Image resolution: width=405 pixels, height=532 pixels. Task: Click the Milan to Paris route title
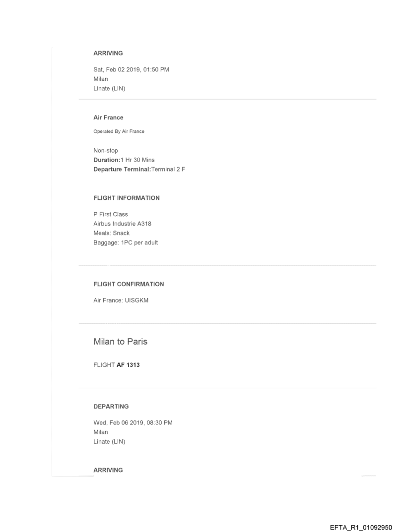click(x=120, y=342)
